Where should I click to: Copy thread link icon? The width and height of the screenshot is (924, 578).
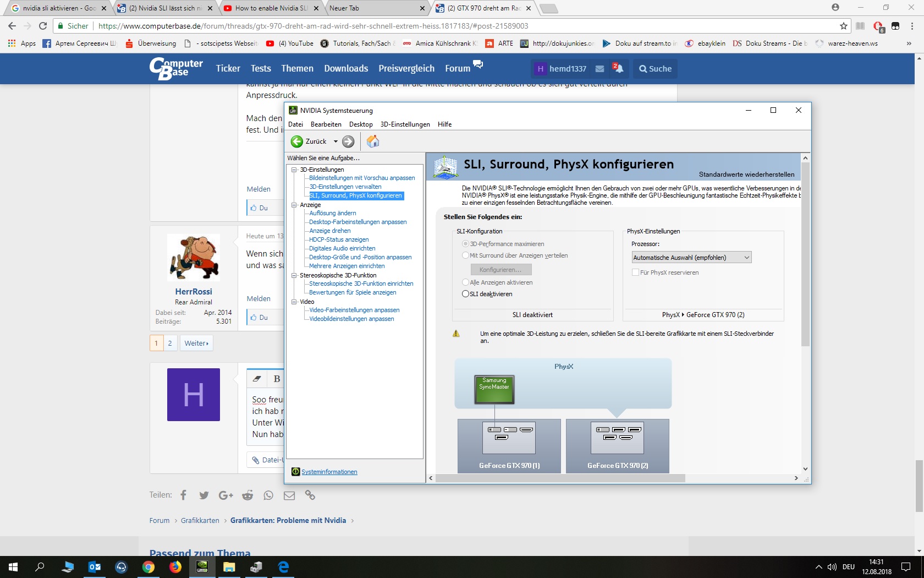click(310, 495)
